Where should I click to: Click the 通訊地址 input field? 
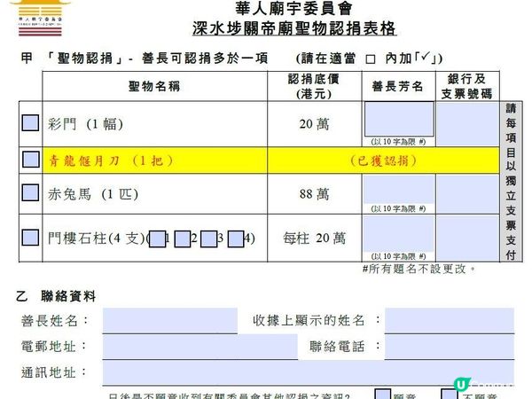coord(308,373)
